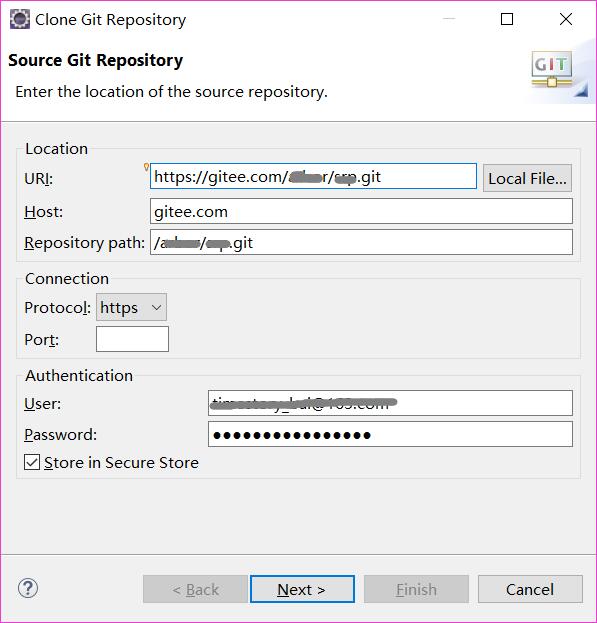Open the Protocol https dropdown
Image resolution: width=597 pixels, height=623 pixels.
coord(131,307)
